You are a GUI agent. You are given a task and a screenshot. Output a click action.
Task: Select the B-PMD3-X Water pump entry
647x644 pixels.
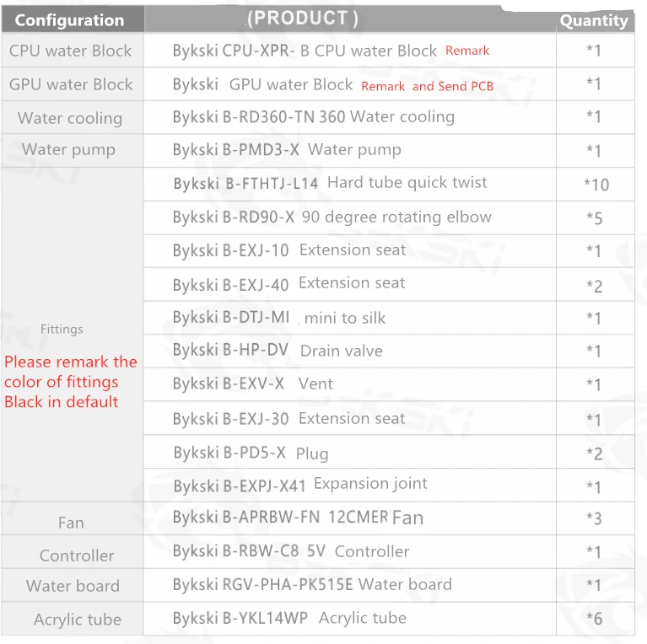pyautogui.click(x=287, y=150)
